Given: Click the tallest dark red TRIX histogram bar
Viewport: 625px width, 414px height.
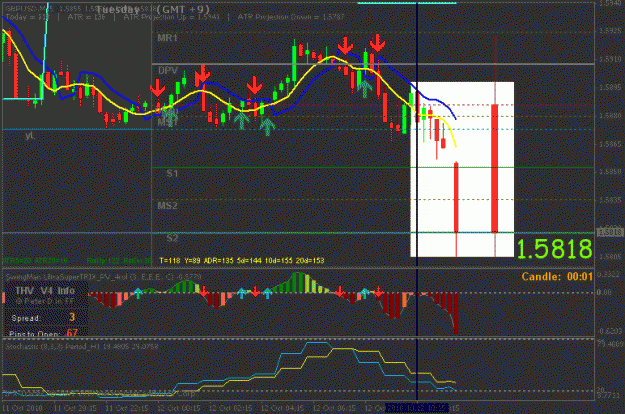Looking at the screenshot, I should (x=456, y=313).
